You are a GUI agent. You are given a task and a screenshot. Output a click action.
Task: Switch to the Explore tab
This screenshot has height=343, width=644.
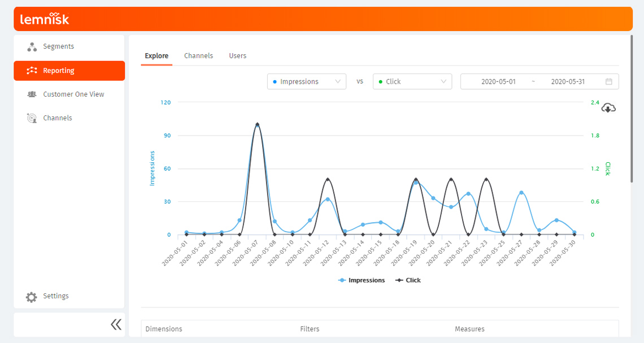(x=156, y=56)
